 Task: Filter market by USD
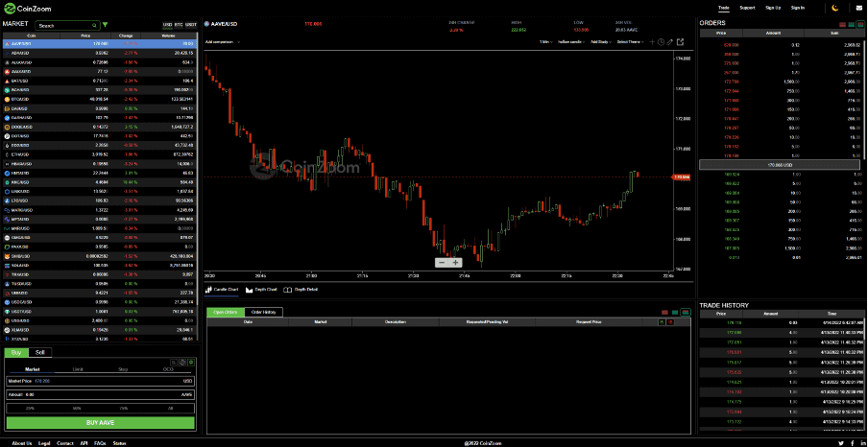pos(167,25)
